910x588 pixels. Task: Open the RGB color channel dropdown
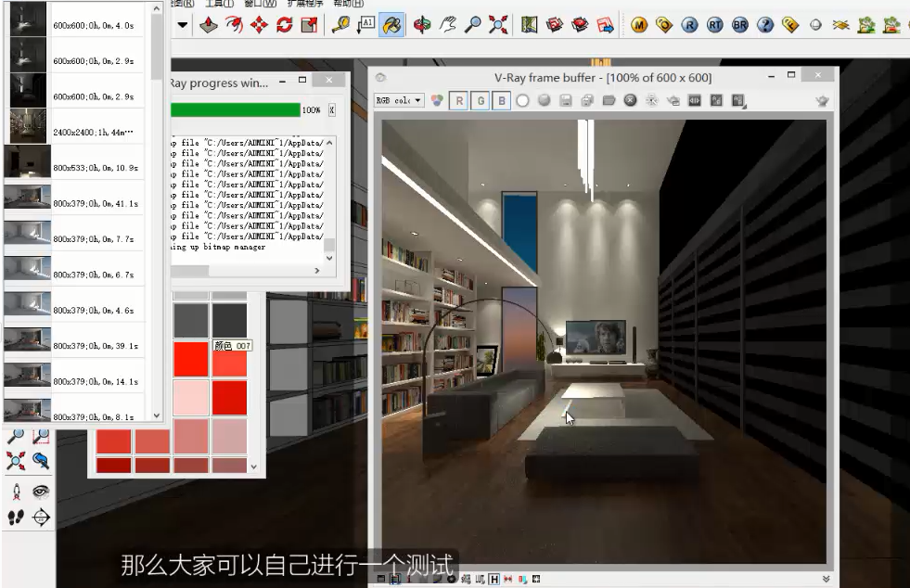(399, 100)
